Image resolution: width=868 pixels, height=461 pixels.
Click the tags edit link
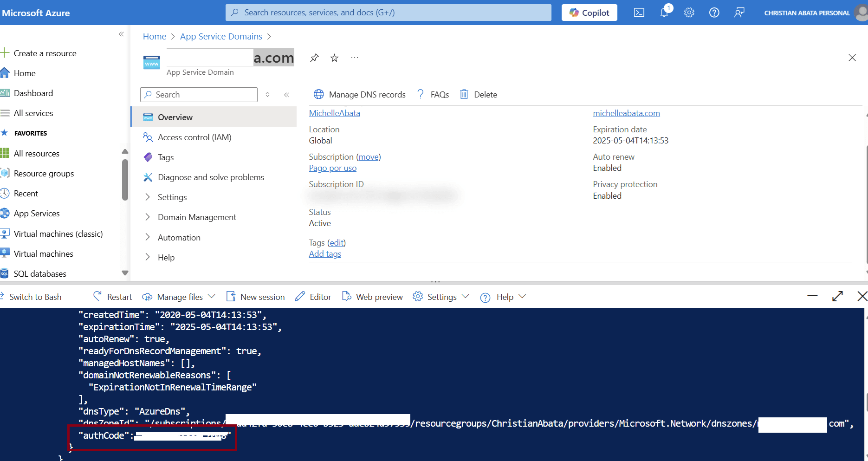[337, 243]
